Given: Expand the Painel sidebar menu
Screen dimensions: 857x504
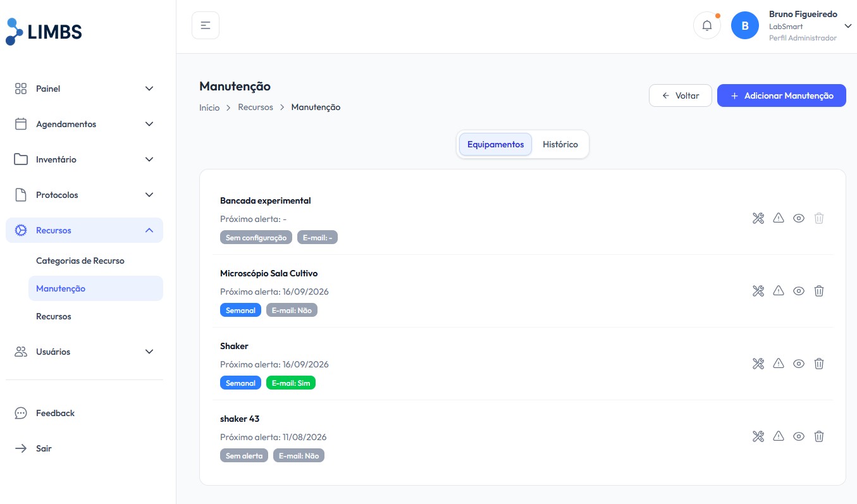Looking at the screenshot, I should click(x=84, y=89).
